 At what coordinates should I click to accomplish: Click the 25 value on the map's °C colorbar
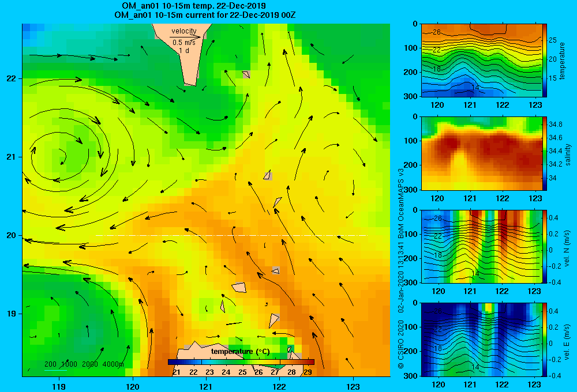[242, 372]
